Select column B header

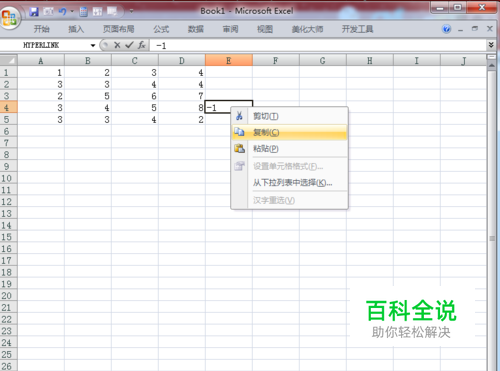tap(88, 61)
